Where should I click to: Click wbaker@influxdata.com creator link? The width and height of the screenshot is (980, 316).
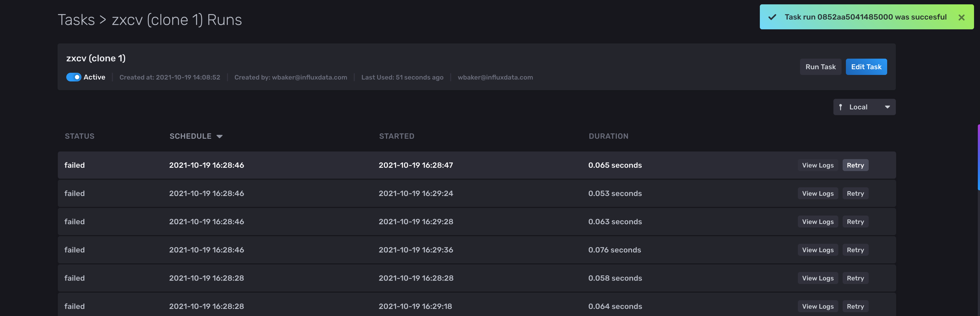pos(310,77)
